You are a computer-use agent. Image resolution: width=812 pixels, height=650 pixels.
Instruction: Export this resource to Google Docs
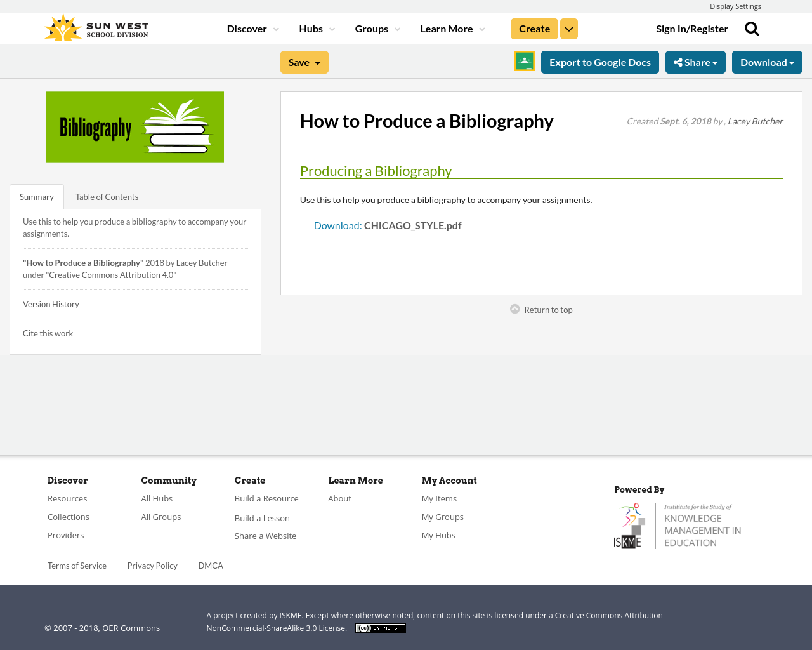599,62
